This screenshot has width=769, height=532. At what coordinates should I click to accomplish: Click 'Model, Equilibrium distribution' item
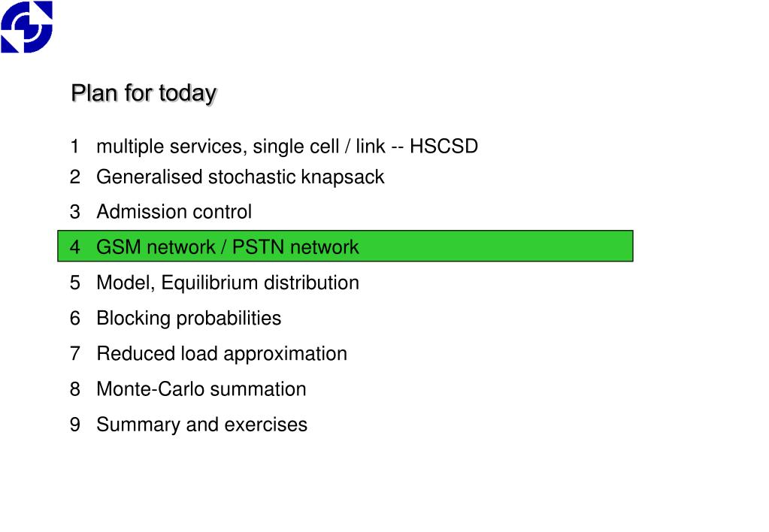[x=228, y=283]
